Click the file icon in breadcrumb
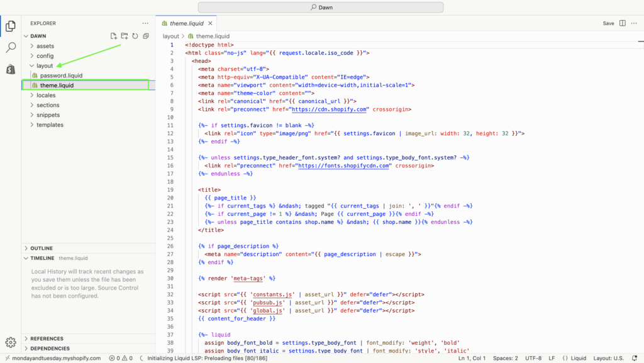This screenshot has height=363, width=644. point(191,36)
